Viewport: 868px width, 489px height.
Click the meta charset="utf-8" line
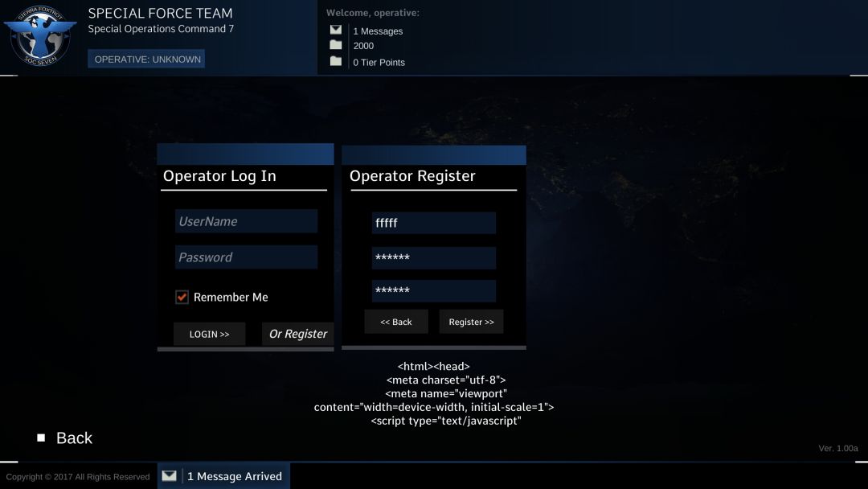(x=446, y=380)
